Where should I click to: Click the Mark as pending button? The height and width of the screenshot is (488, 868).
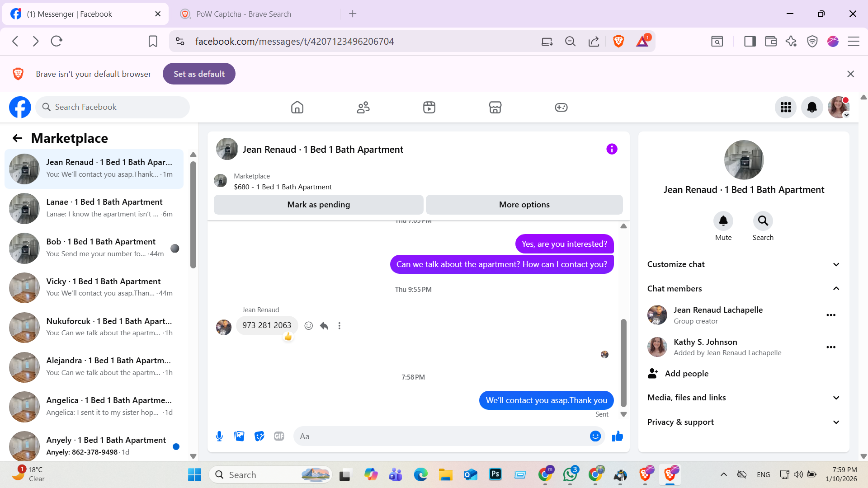(318, 205)
